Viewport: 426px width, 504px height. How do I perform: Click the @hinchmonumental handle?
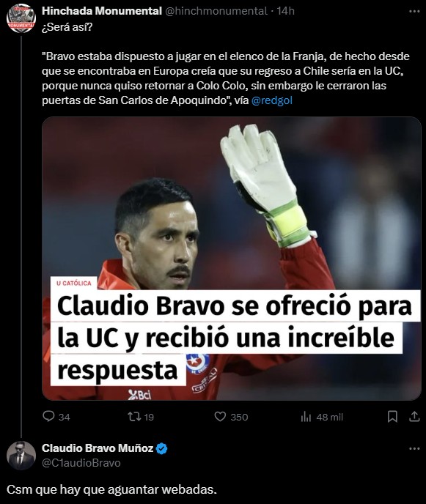point(216,11)
